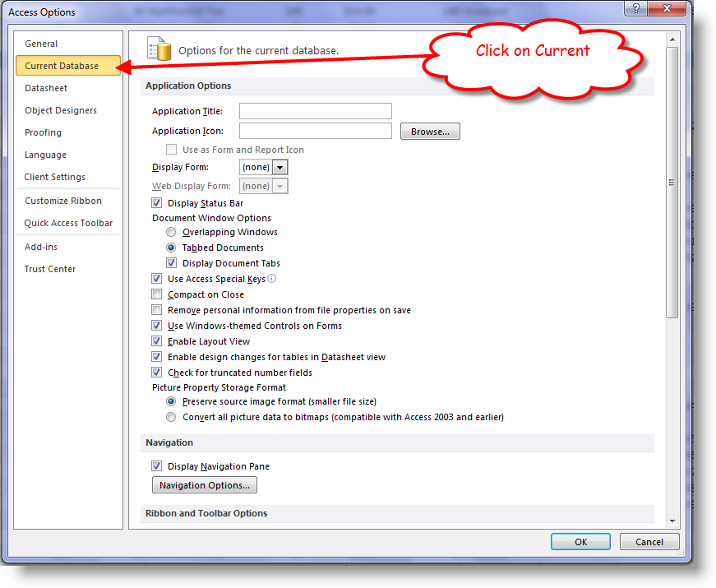Disable Display Status Bar
716x588 pixels.
coord(156,202)
